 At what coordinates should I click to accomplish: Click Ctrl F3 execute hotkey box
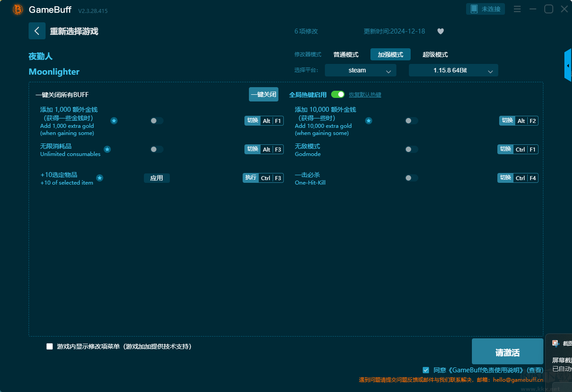pyautogui.click(x=263, y=178)
